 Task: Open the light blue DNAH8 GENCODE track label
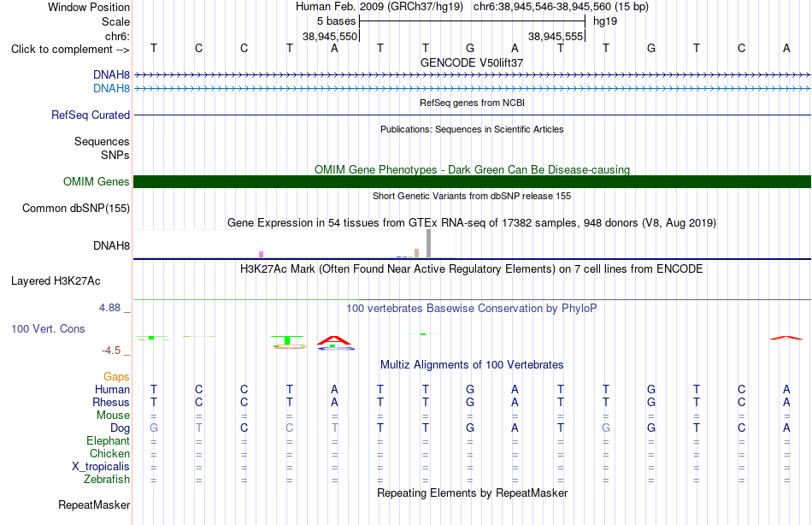click(111, 89)
